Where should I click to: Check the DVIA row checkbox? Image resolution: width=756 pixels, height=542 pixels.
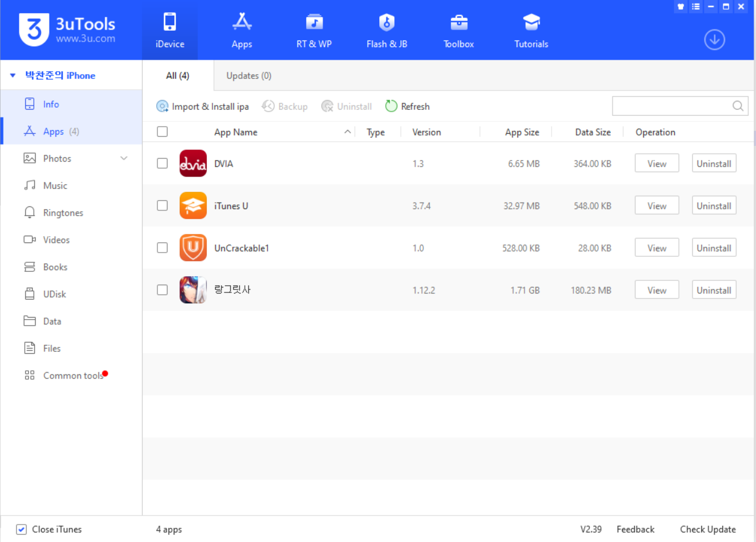pyautogui.click(x=162, y=163)
